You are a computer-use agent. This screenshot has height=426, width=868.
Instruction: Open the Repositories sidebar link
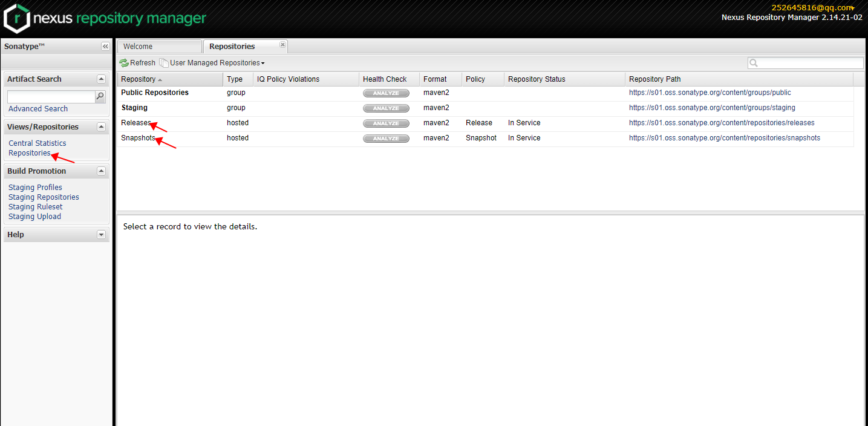(x=30, y=153)
